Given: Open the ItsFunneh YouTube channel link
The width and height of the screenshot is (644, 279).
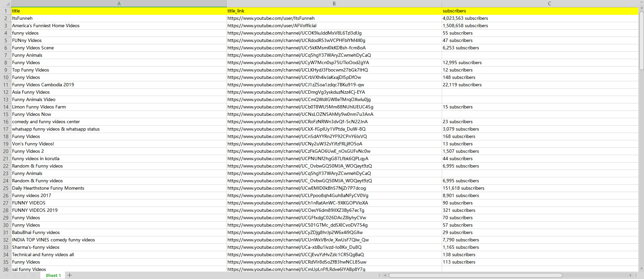Looking at the screenshot, I should [x=271, y=18].
